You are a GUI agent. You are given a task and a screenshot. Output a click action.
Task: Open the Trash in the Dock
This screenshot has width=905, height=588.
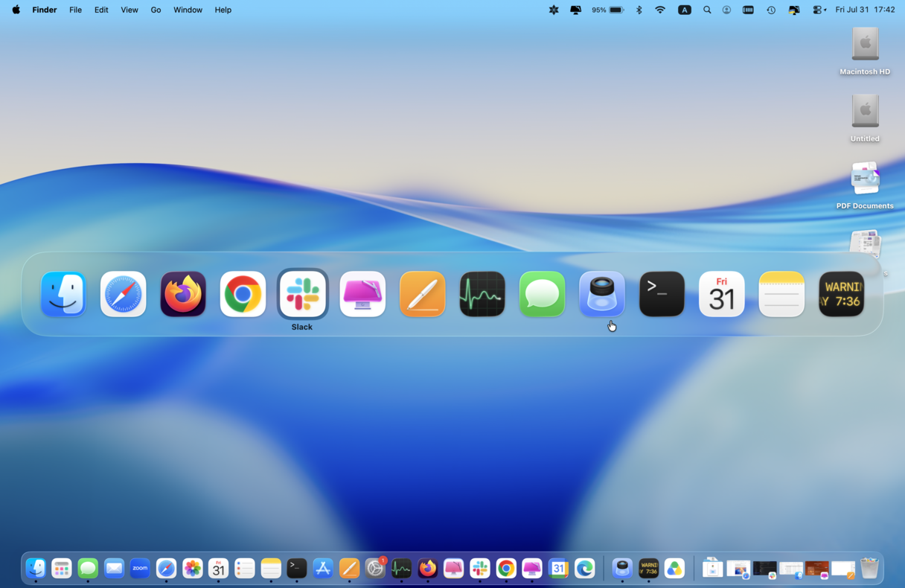pyautogui.click(x=869, y=569)
